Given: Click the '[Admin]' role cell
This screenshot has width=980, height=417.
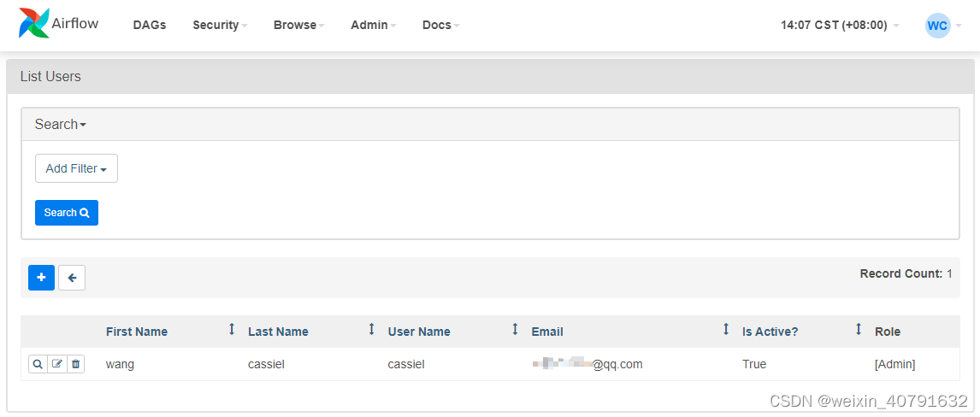Looking at the screenshot, I should click(x=895, y=364).
